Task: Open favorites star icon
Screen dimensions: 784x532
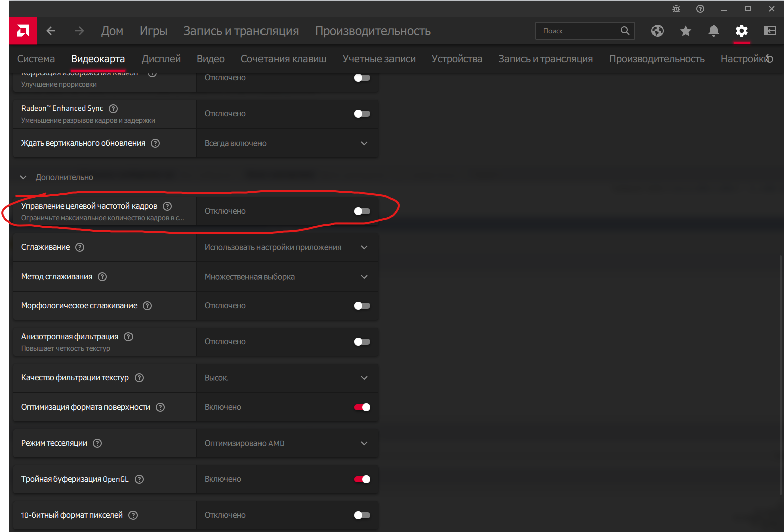Action: [x=685, y=31]
